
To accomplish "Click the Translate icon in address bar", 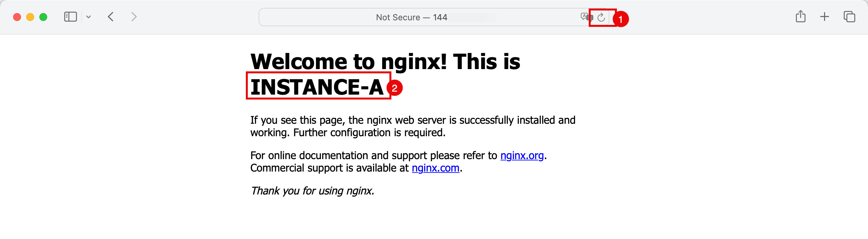I will pos(586,16).
